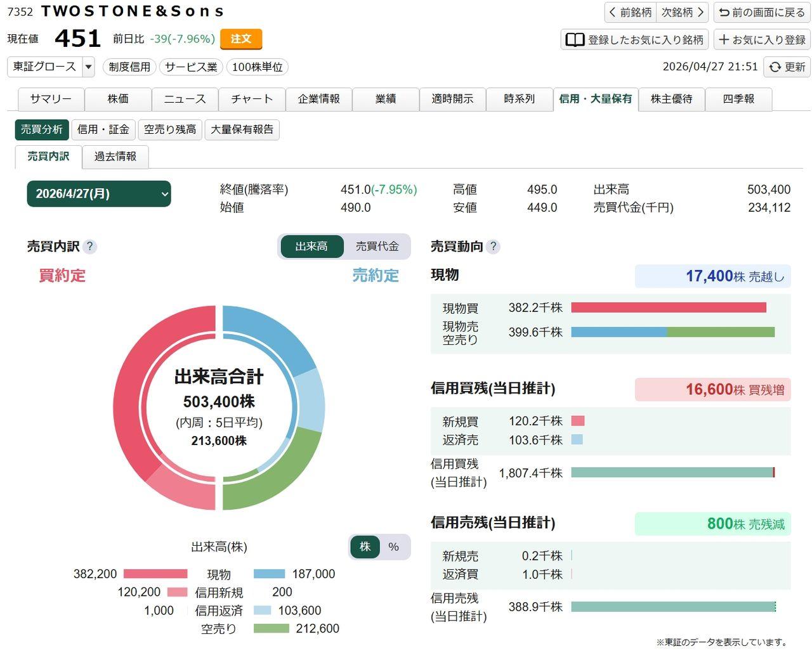Open the チャート tab
The image size is (812, 658).
[252, 99]
